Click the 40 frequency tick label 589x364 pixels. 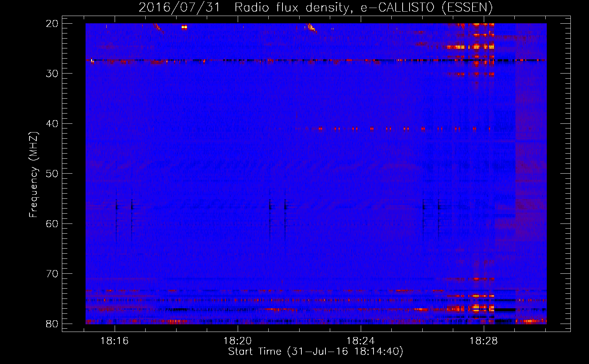pyautogui.click(x=52, y=124)
